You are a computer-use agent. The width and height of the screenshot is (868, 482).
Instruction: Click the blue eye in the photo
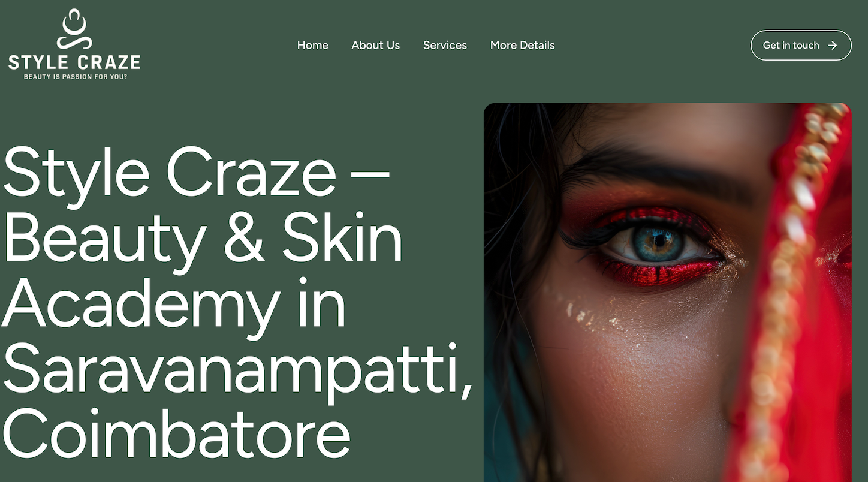657,243
